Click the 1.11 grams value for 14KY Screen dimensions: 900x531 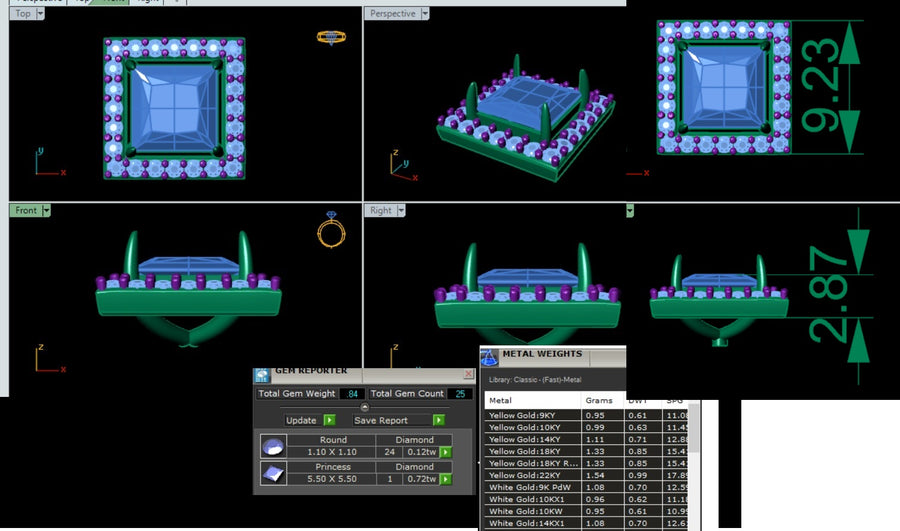click(x=595, y=439)
